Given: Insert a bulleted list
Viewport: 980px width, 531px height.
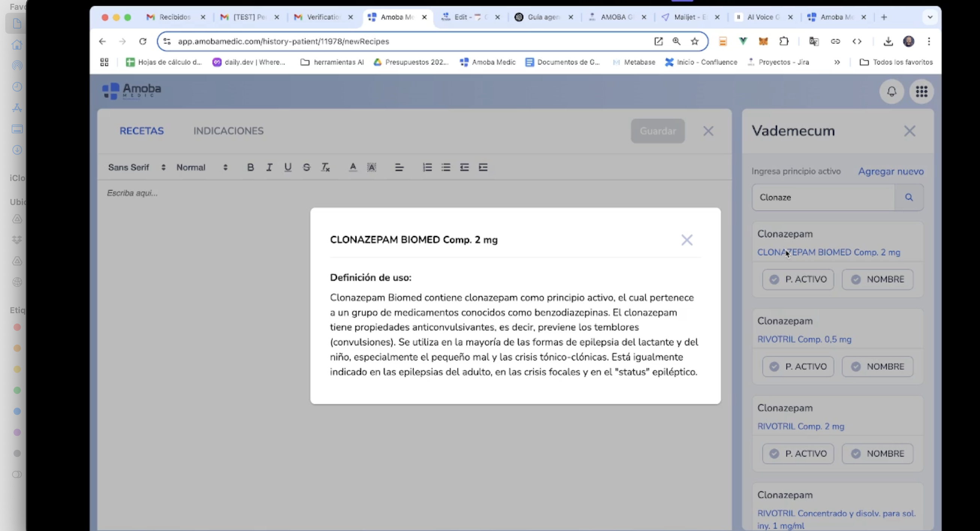Looking at the screenshot, I should 445,167.
